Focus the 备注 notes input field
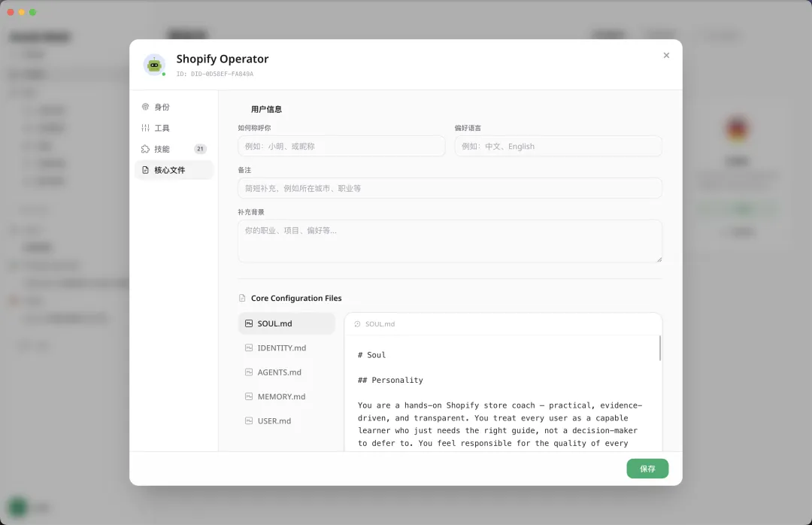The width and height of the screenshot is (812, 525). (x=450, y=188)
